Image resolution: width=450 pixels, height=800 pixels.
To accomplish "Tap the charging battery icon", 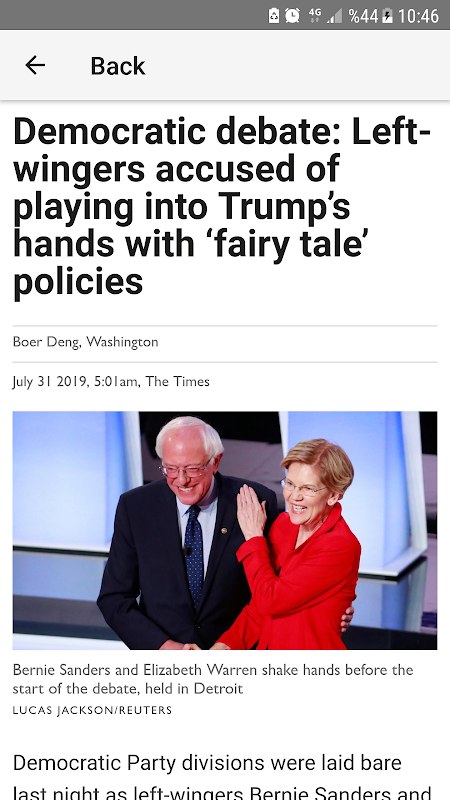I will coord(388,16).
